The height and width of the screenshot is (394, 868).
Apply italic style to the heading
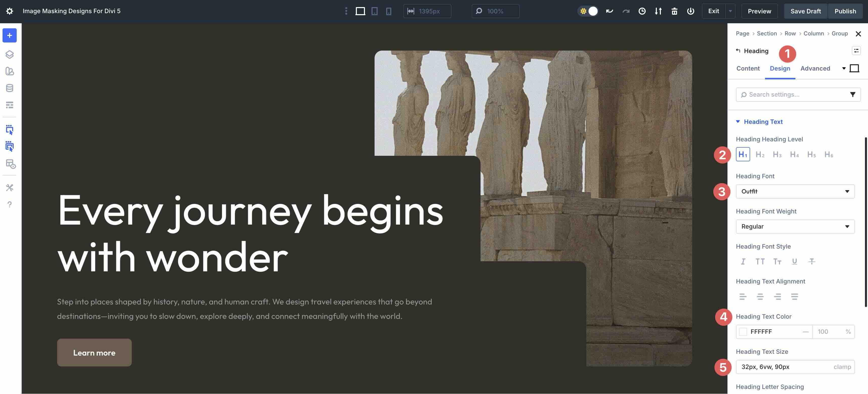[743, 261]
